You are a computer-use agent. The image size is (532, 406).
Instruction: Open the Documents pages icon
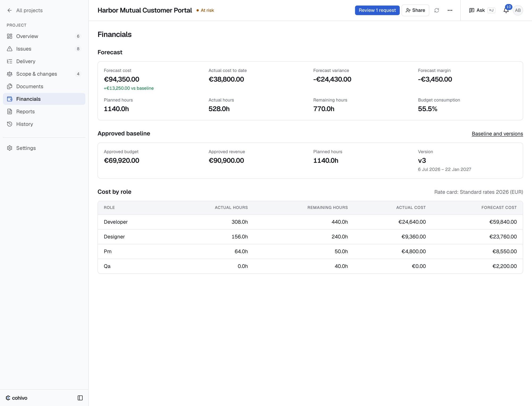tap(10, 86)
